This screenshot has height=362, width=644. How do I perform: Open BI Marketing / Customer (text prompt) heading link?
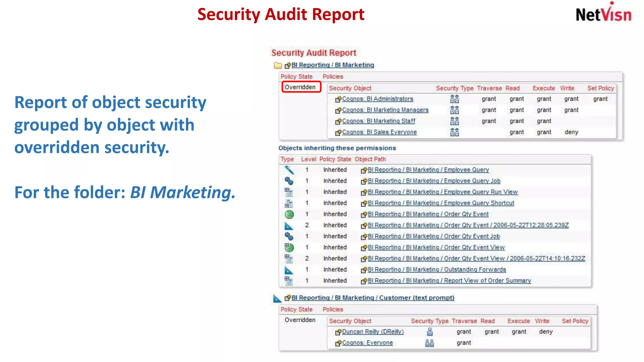pos(373,298)
